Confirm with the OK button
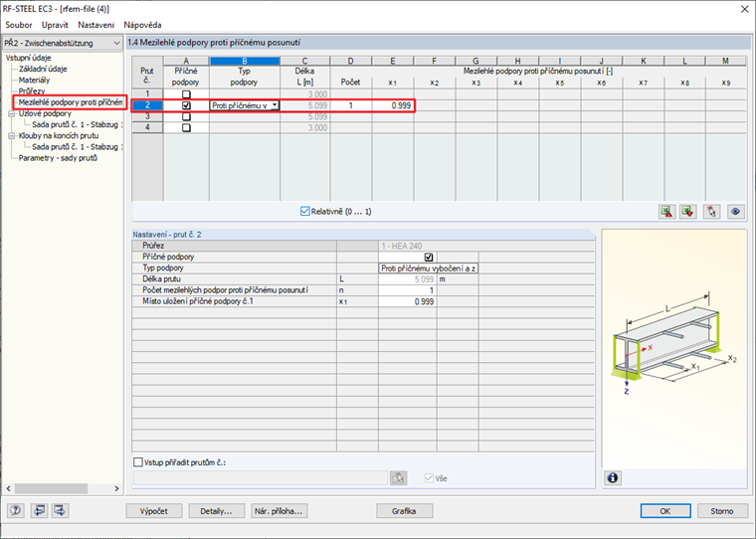This screenshot has height=539, width=756. point(665,511)
